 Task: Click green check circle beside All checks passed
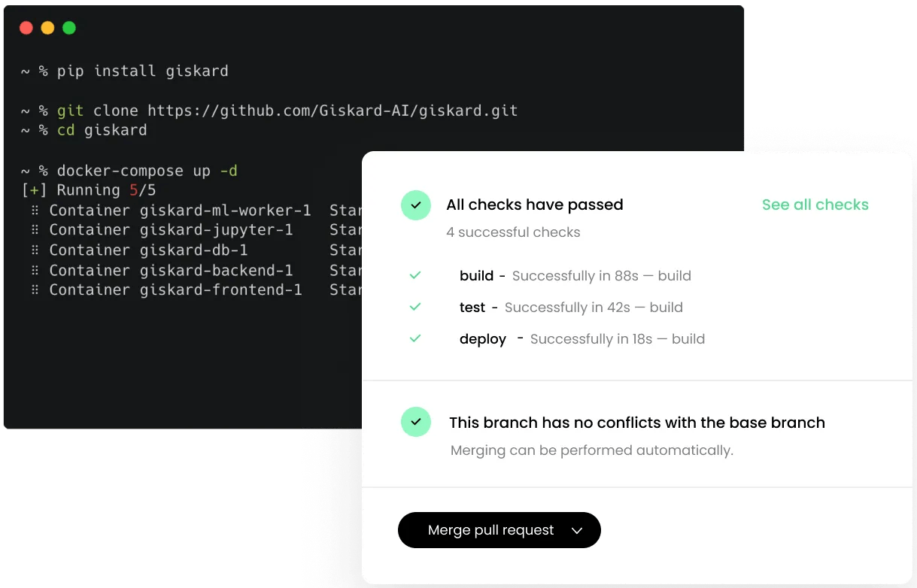click(x=416, y=205)
